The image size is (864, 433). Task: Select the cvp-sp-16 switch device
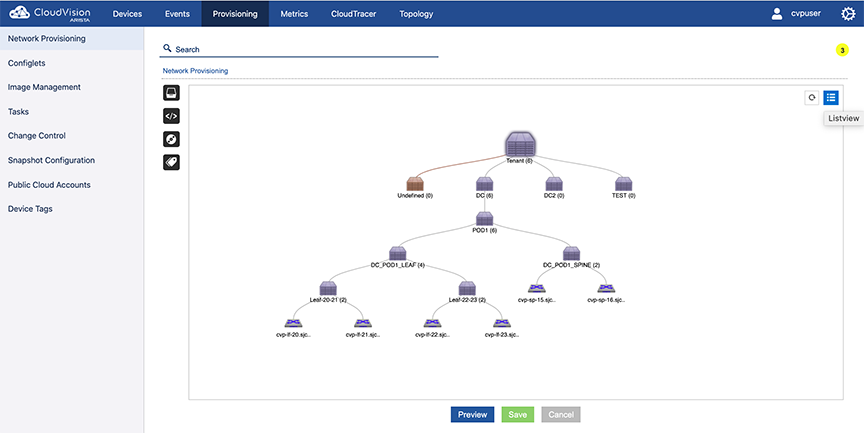coord(606,289)
